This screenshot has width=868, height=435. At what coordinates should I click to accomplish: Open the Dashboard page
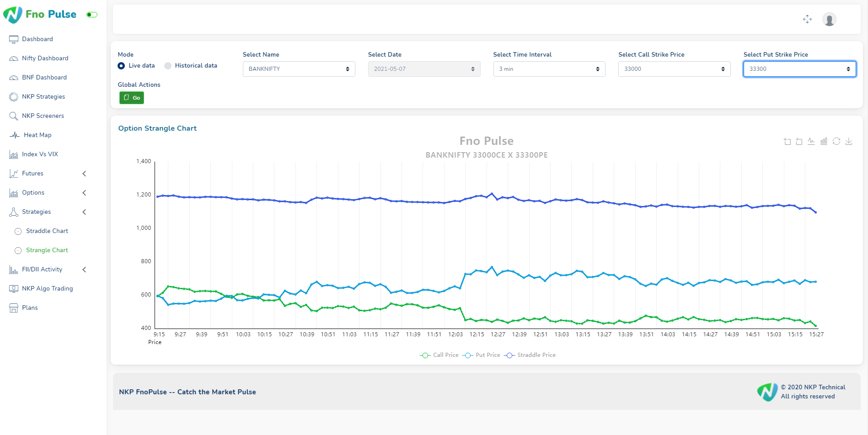(x=38, y=39)
